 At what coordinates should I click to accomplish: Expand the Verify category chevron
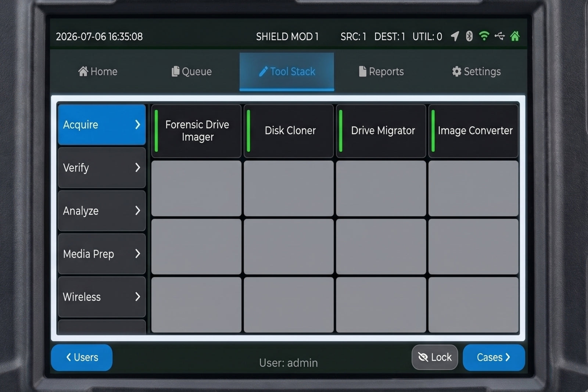[x=137, y=168]
